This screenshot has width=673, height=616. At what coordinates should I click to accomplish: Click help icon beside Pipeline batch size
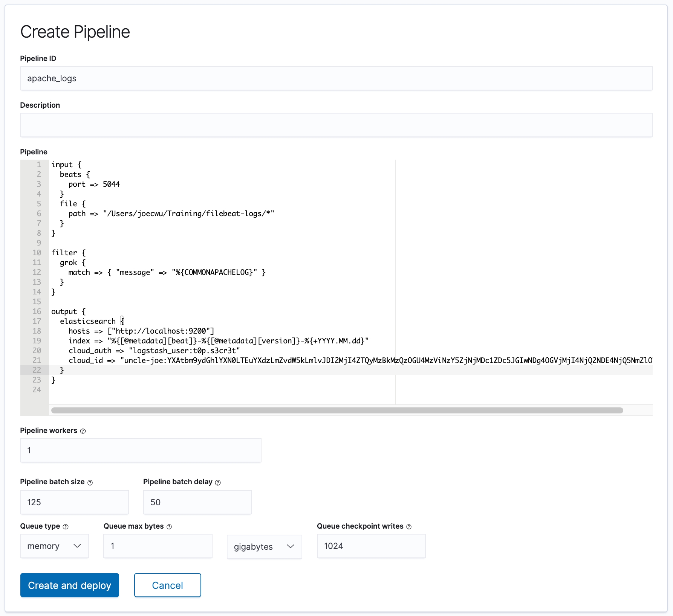point(90,482)
